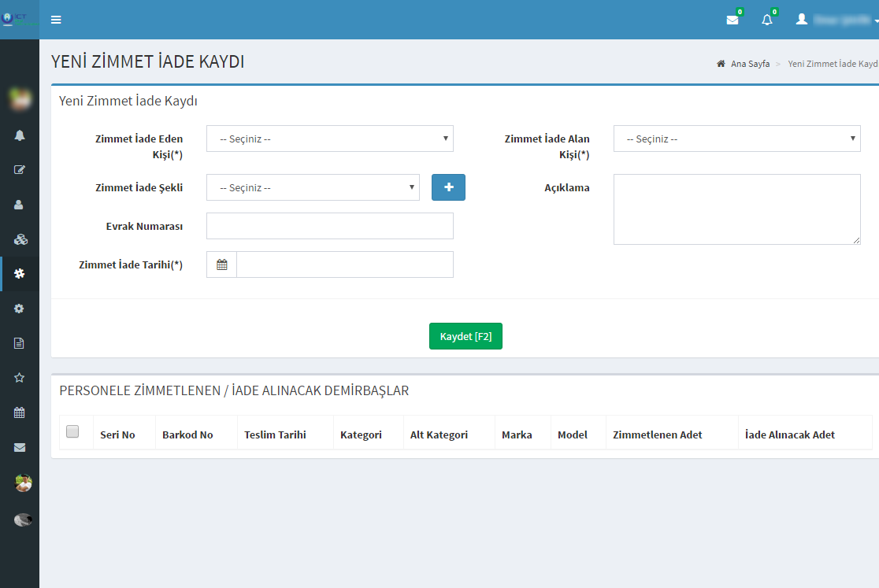Open the Zimmet İade Şekli dropdown
Image resolution: width=879 pixels, height=588 pixels.
[313, 187]
